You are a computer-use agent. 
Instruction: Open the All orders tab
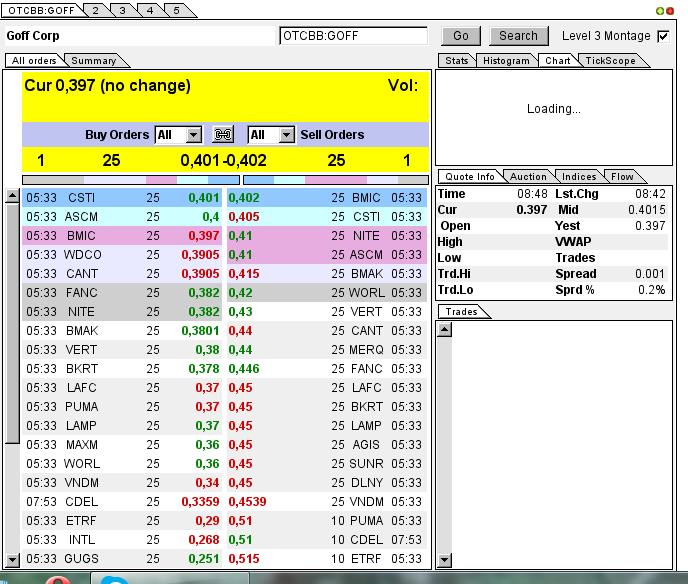[34, 61]
